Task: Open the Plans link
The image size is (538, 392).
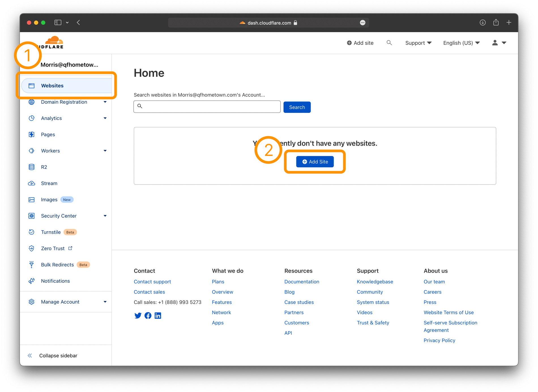Action: click(x=218, y=282)
